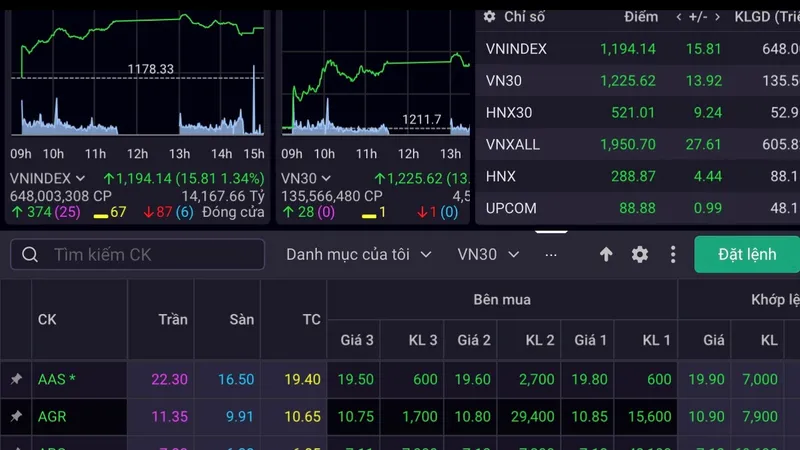Pin the AGR stock row
The height and width of the screenshot is (450, 800).
point(16,416)
